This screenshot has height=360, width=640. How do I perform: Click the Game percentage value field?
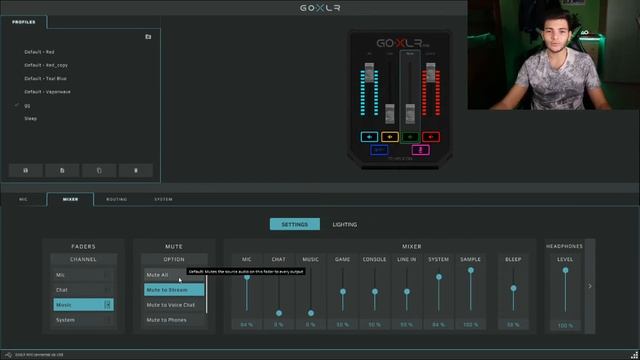tap(343, 325)
